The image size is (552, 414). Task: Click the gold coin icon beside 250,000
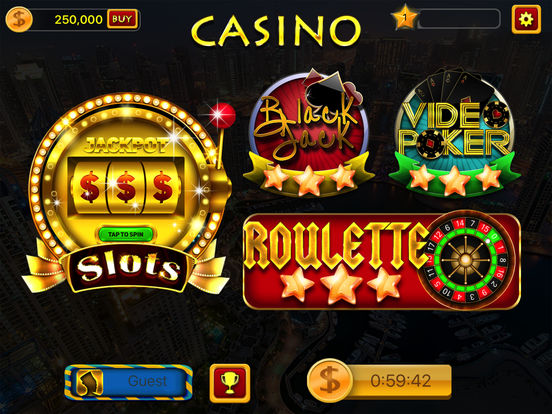point(19,19)
